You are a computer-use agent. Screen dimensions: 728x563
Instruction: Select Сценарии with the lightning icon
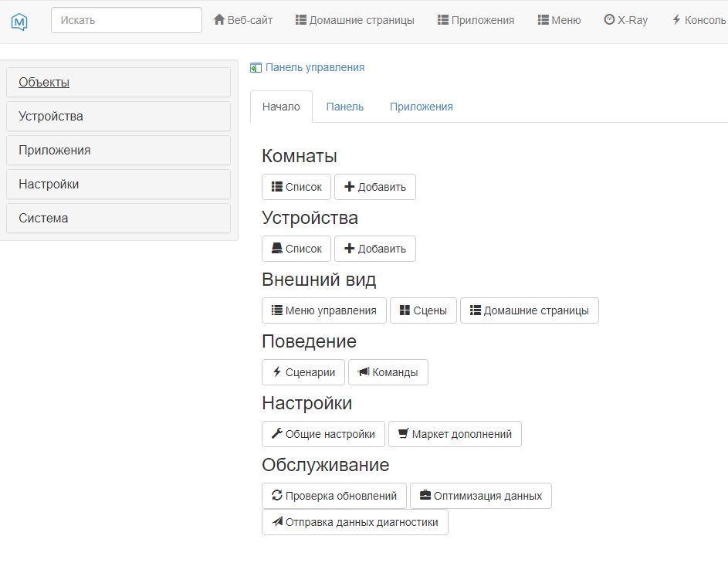pos(303,371)
